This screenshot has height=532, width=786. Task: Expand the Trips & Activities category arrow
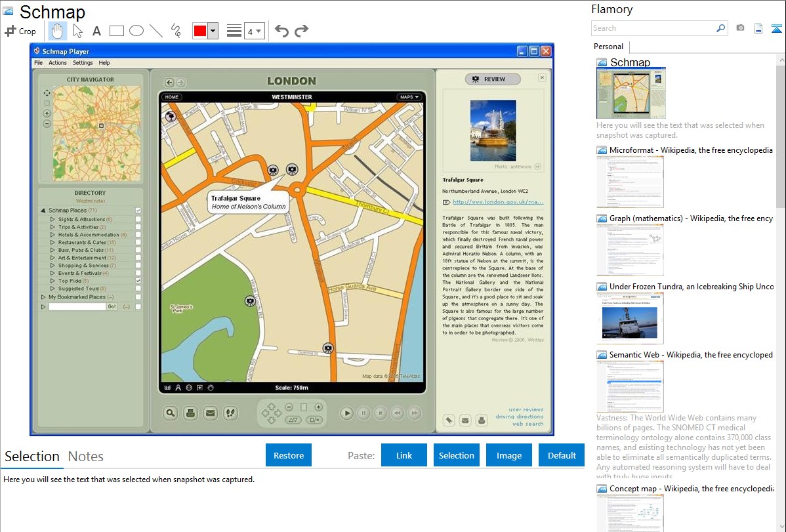coord(52,227)
